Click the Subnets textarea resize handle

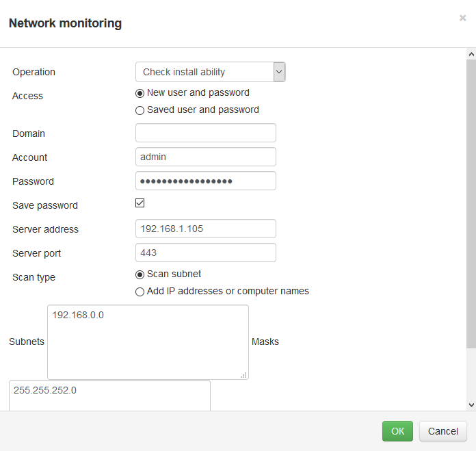(x=244, y=375)
